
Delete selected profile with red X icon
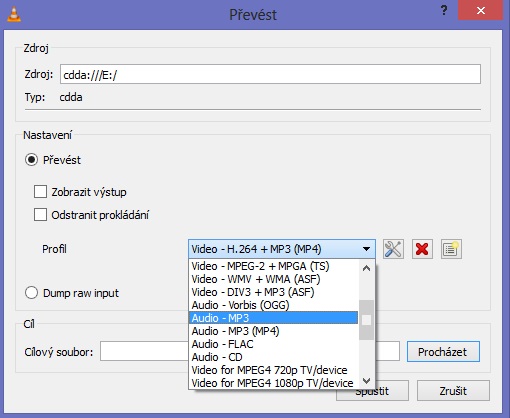click(x=422, y=249)
